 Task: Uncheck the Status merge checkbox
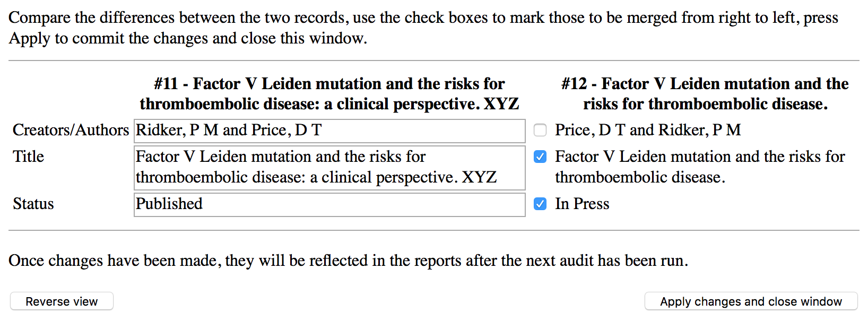[540, 204]
